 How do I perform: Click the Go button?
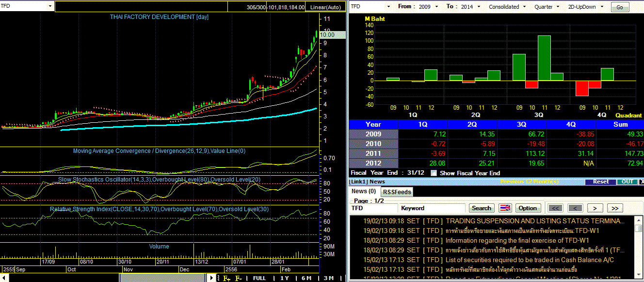620,7
